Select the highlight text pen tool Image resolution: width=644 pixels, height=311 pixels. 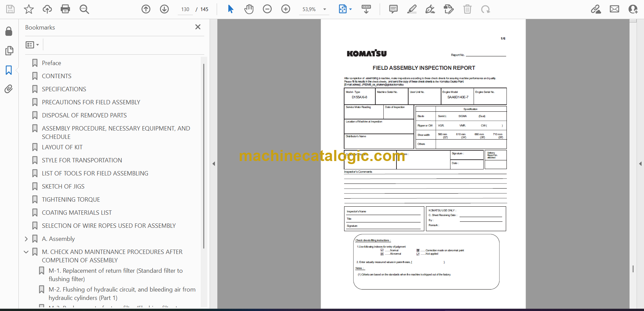click(x=412, y=9)
